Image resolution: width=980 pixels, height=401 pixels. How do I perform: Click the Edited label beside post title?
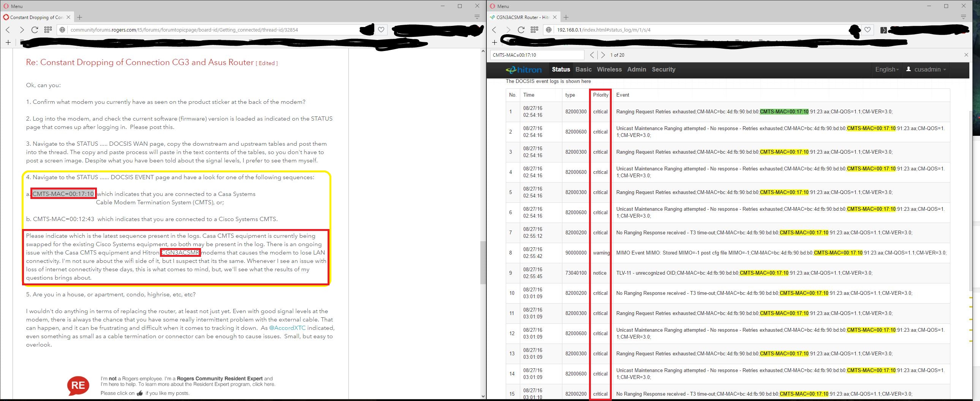pyautogui.click(x=267, y=63)
